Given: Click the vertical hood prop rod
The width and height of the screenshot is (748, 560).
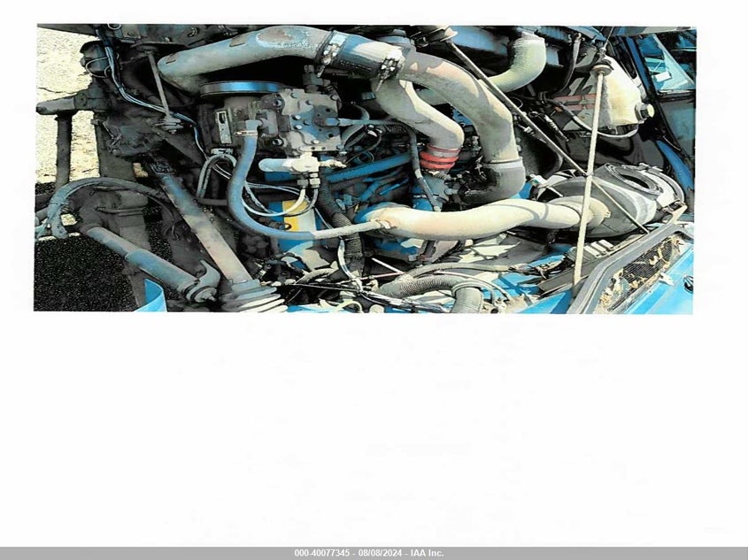Looking at the screenshot, I should click(x=588, y=177).
